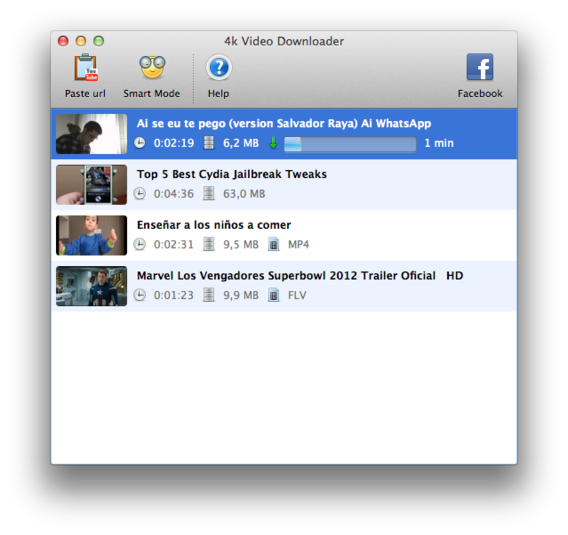This screenshot has height=535, width=568.
Task: Click title 'Enseñar a los niños a comer'
Action: point(214,225)
